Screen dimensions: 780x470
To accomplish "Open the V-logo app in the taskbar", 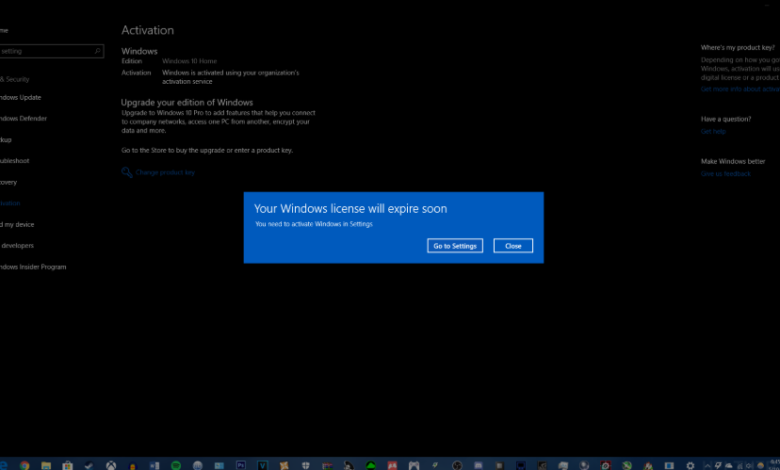I will tap(262, 466).
